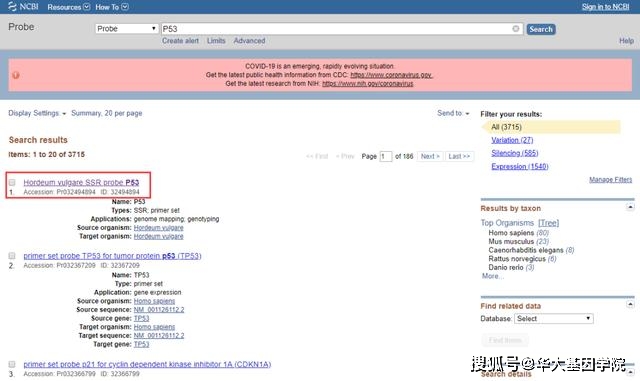Collapse the Find related data panel

[x=630, y=305]
